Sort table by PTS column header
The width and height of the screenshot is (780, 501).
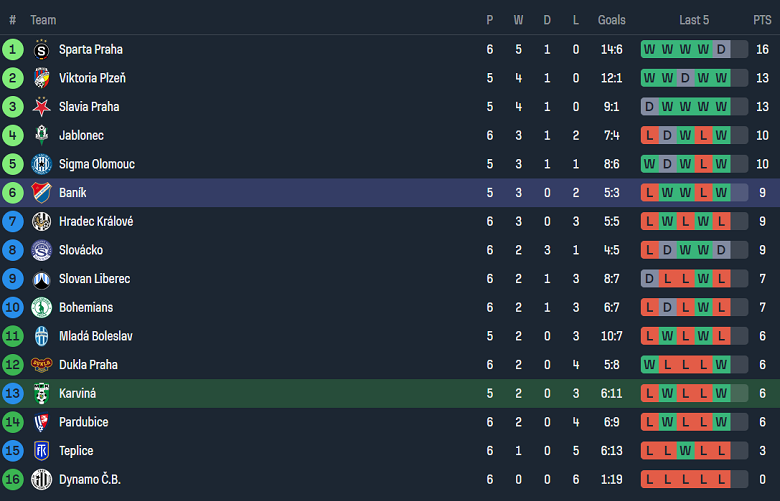[762, 20]
